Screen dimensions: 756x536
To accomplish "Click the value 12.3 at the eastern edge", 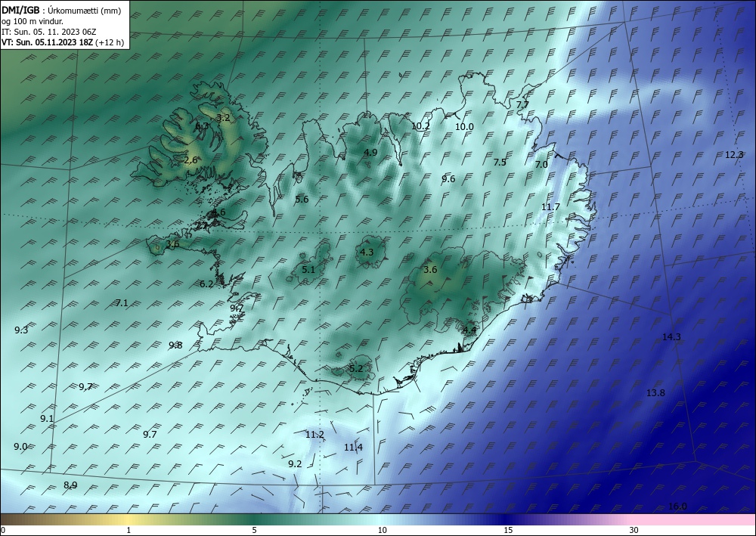I will 734,155.
